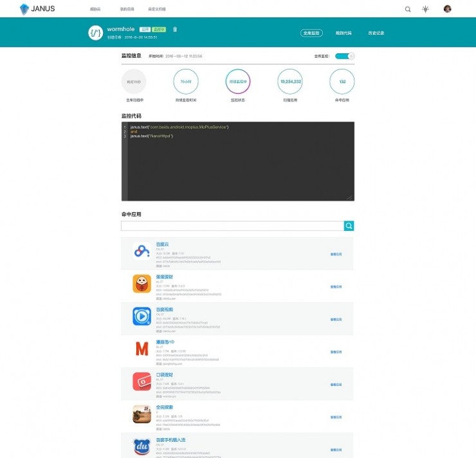
Task: Click the first top navigation menu item
Action: coord(95,9)
